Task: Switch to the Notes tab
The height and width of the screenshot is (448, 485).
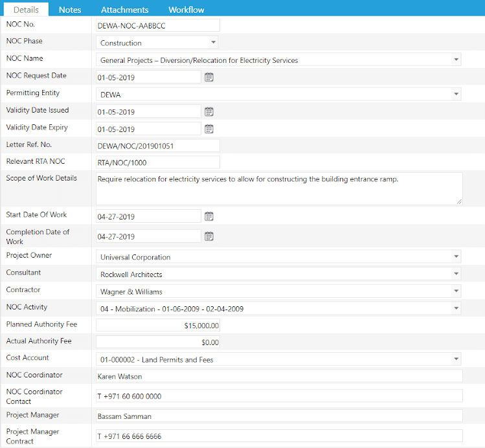Action: pos(70,10)
